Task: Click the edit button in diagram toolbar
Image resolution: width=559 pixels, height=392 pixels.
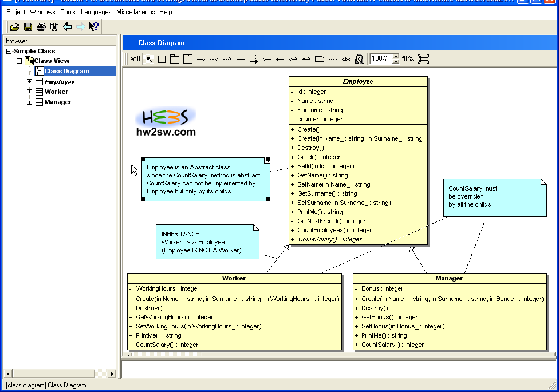Action: tap(135, 59)
